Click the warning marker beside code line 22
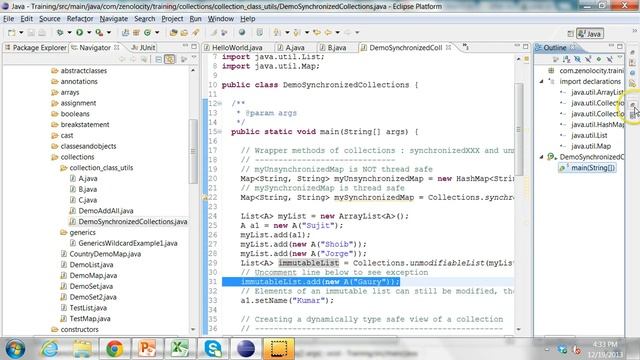The height and width of the screenshot is (360, 640). pos(204,198)
